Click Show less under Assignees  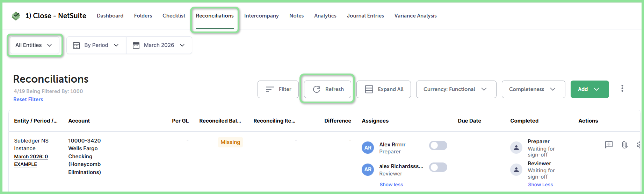[391, 185]
